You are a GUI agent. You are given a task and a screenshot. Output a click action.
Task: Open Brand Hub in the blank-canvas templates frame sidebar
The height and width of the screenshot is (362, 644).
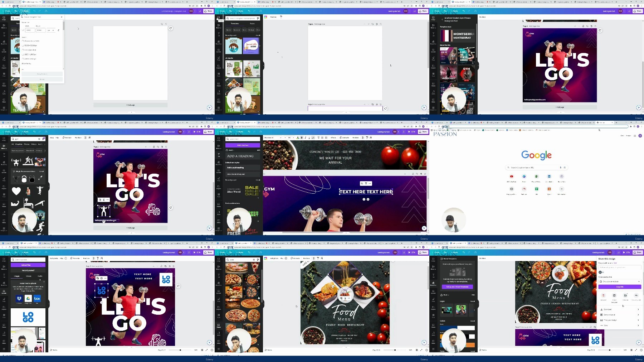point(219,42)
